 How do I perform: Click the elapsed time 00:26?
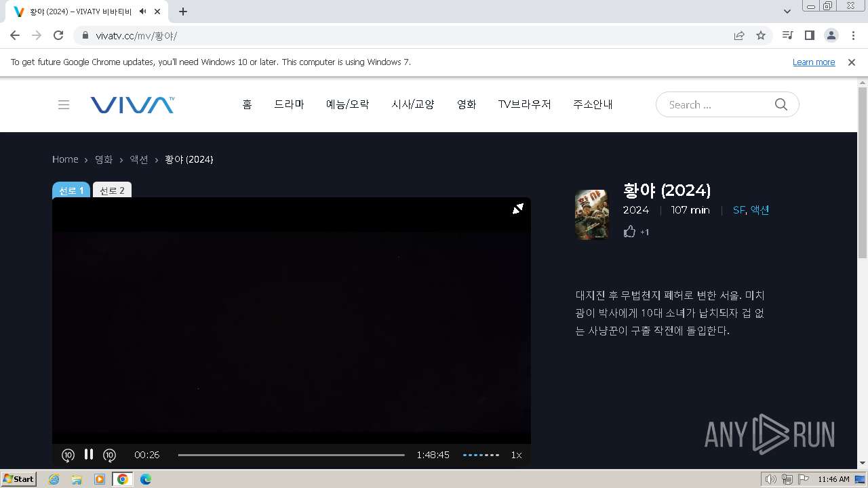point(146,455)
